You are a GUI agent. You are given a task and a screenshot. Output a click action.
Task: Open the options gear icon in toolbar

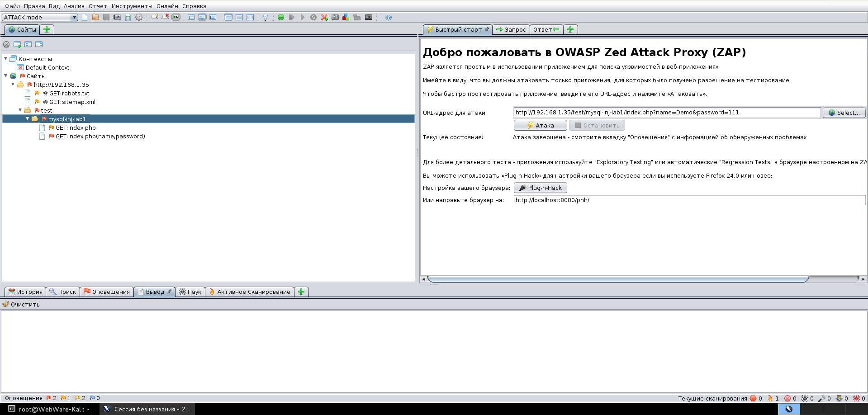[139, 17]
